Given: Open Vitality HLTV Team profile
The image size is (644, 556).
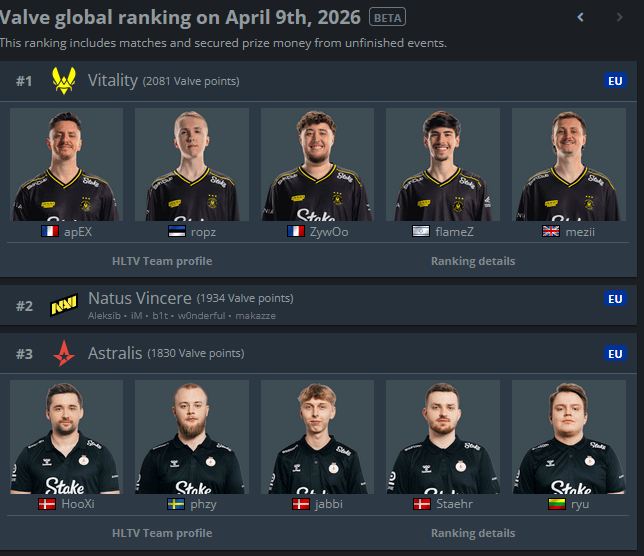Looking at the screenshot, I should click(x=162, y=261).
